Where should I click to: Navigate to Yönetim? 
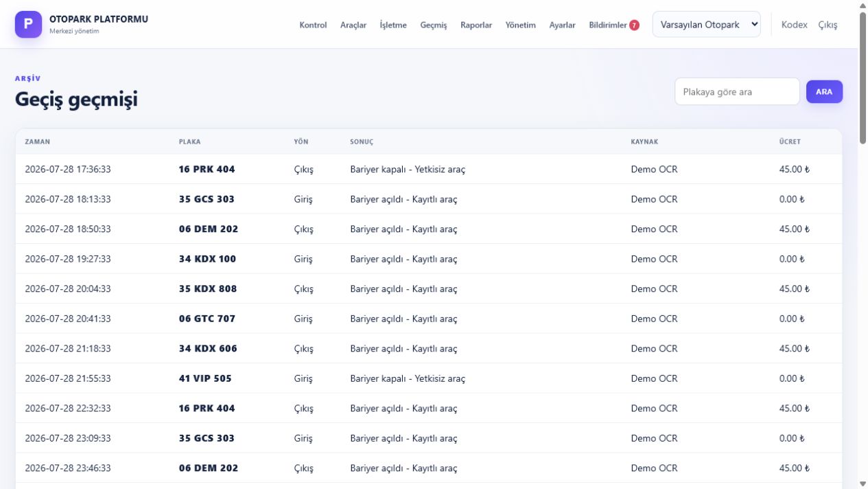pos(521,25)
